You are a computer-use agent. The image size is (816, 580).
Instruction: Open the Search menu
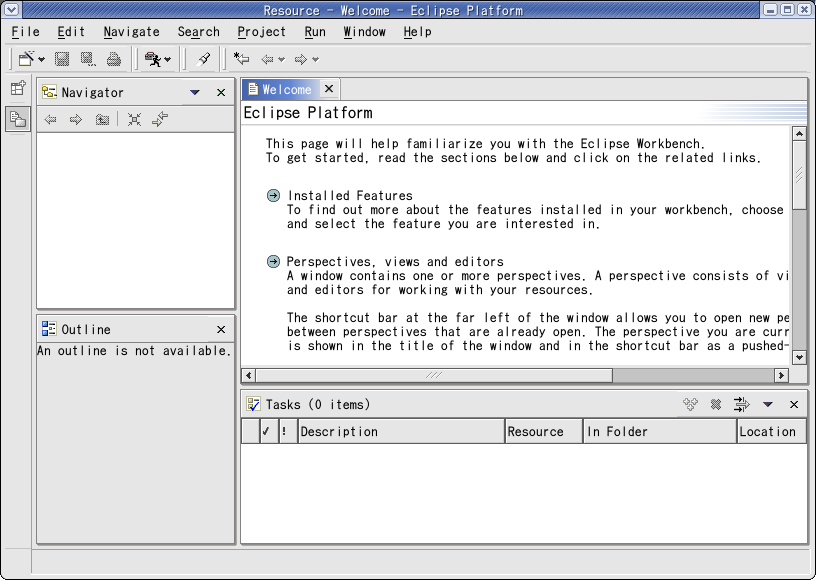199,32
